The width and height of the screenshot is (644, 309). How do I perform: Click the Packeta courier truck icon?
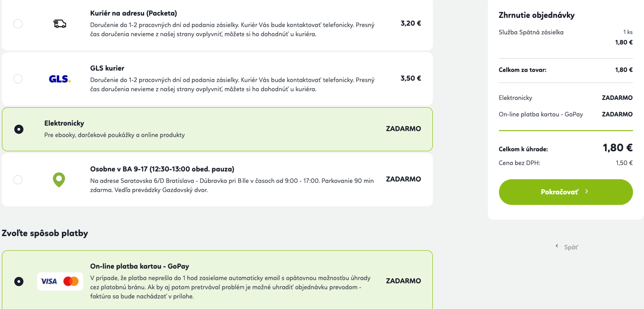[x=60, y=24]
